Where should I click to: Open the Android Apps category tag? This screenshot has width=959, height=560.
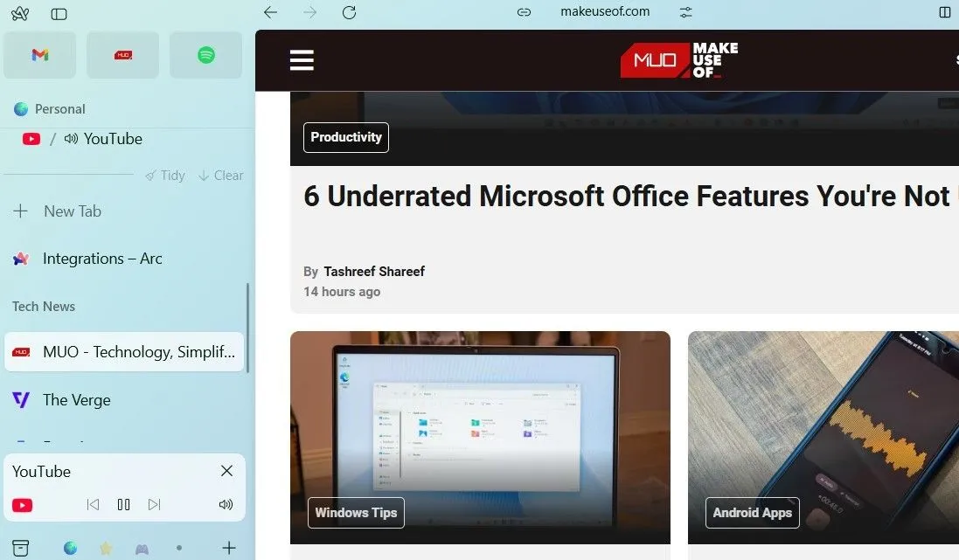(x=753, y=512)
